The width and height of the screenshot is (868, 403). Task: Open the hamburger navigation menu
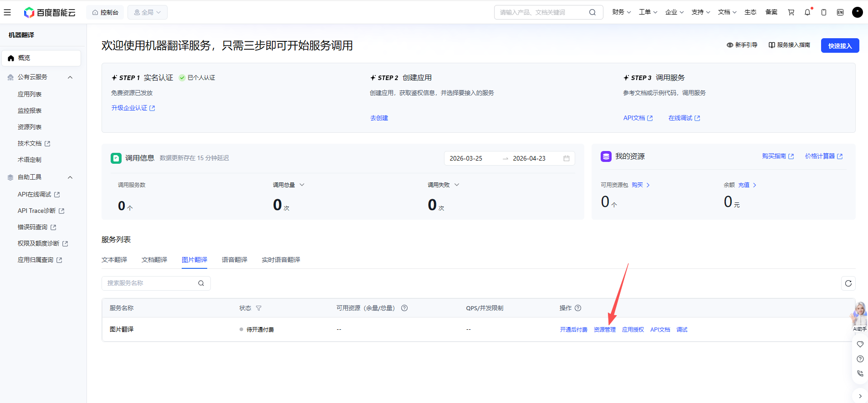(7, 12)
